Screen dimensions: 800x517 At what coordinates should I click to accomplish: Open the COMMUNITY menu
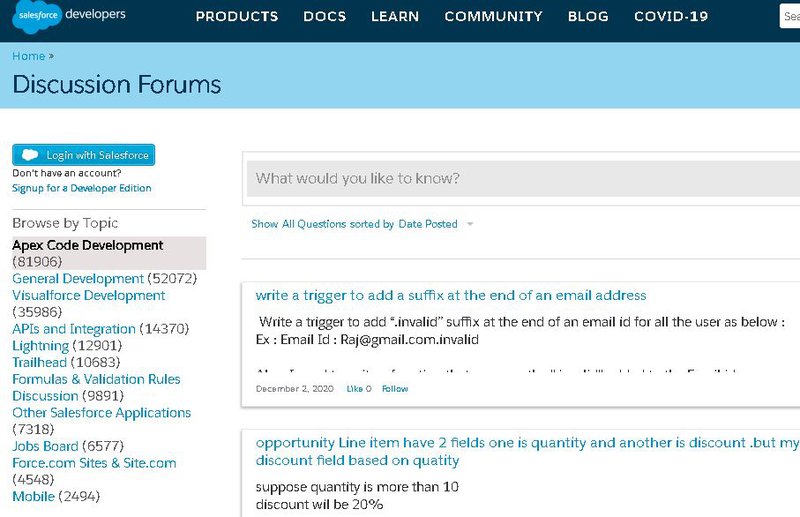[493, 16]
